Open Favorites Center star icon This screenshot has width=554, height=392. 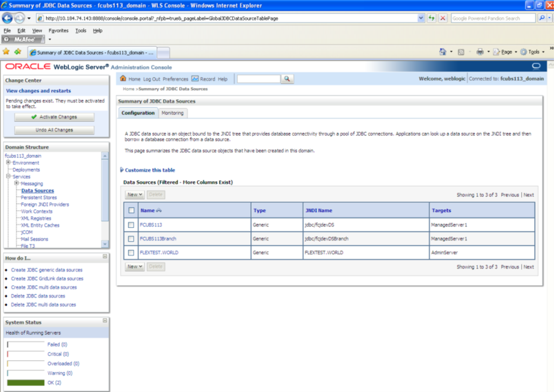(x=6, y=52)
